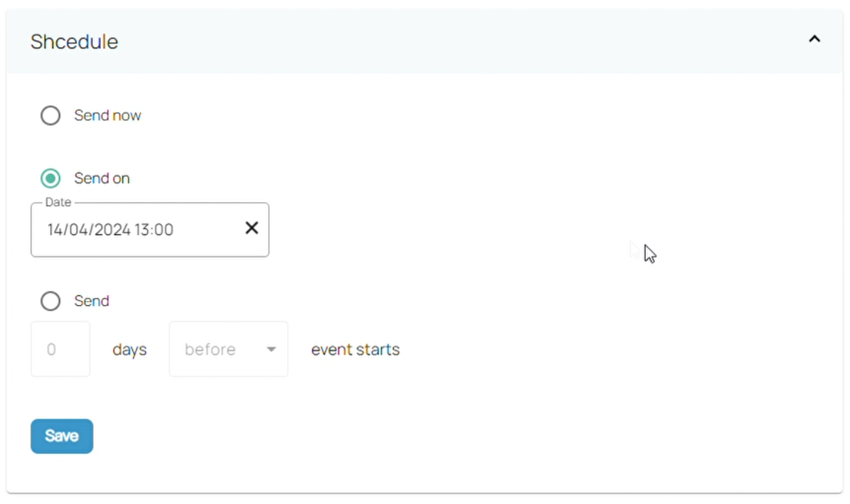Click the "event starts" text
Image resolution: width=850 pixels, height=504 pixels.
(x=355, y=349)
